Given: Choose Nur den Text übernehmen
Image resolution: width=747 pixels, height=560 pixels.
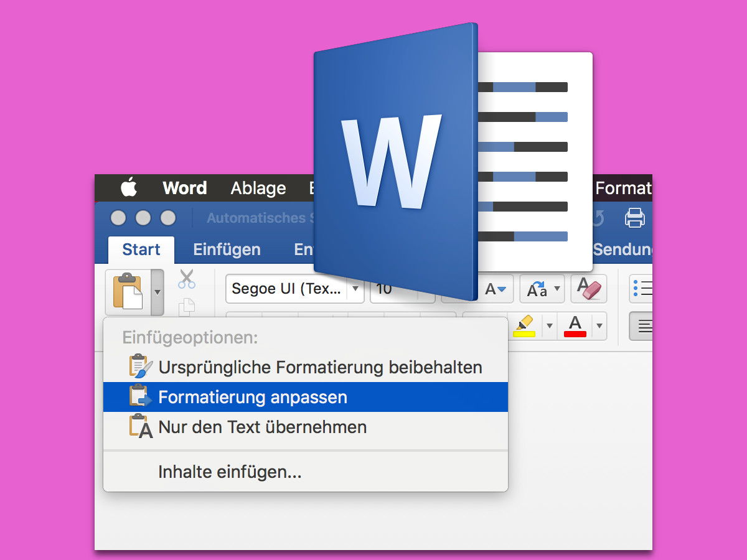Looking at the screenshot, I should click(306, 427).
